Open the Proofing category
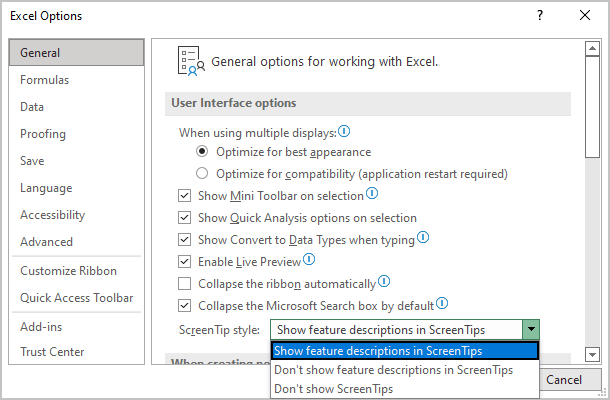610x400 pixels. [x=77, y=134]
